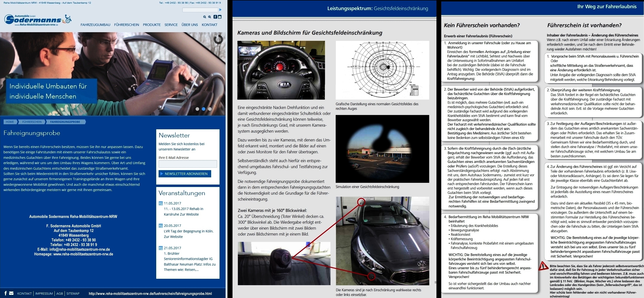Click the Ihre E-Mail Adresse input field
The image size is (644, 298).
188,164
